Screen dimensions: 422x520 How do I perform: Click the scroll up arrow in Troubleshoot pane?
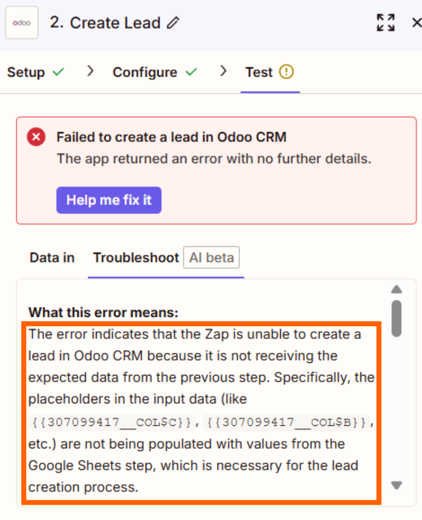click(396, 289)
